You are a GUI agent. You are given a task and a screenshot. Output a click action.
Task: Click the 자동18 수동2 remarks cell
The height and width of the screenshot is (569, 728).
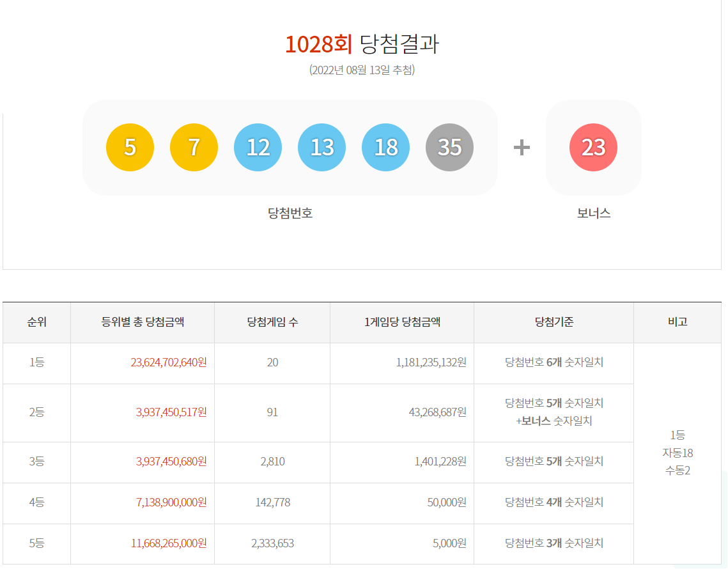coord(677,453)
